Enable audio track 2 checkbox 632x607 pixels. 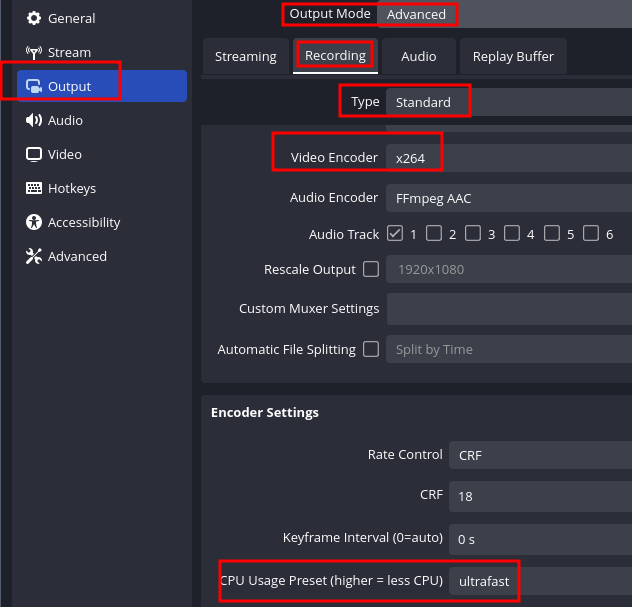tap(434, 233)
